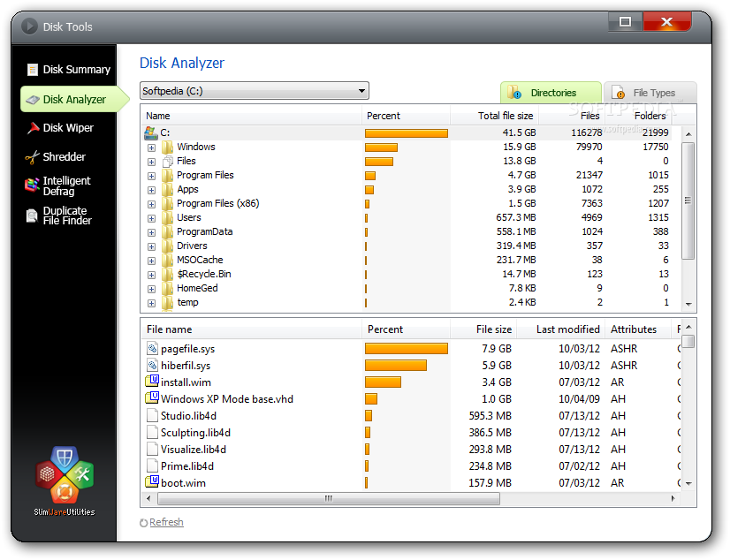Screen dimensions: 730x560
Task: Click the boot.wim file icon
Action: point(152,482)
